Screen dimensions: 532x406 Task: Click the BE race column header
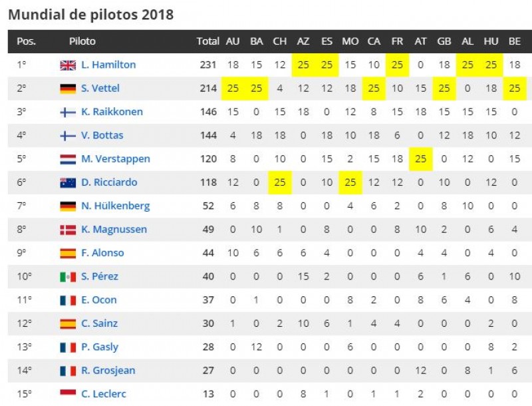[515, 41]
